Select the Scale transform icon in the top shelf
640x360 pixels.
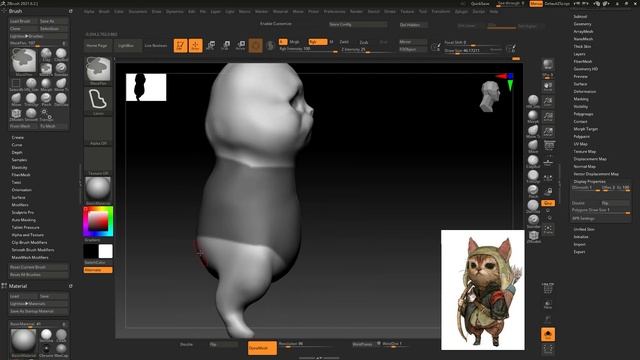(x=226, y=45)
